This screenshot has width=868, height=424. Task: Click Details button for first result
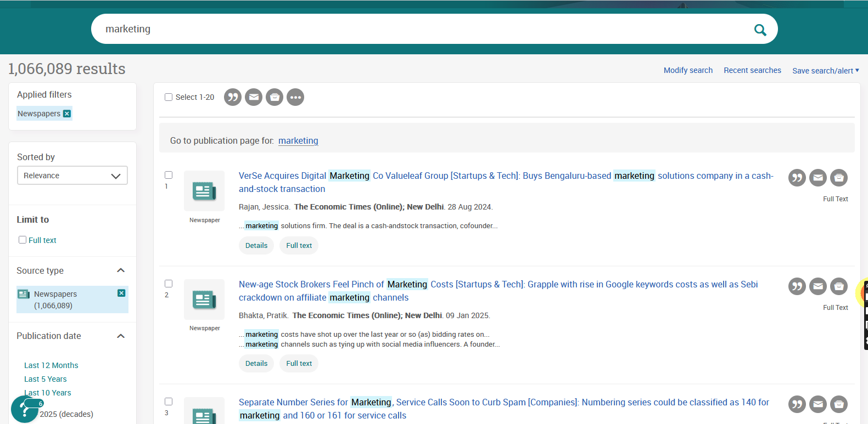click(x=256, y=246)
